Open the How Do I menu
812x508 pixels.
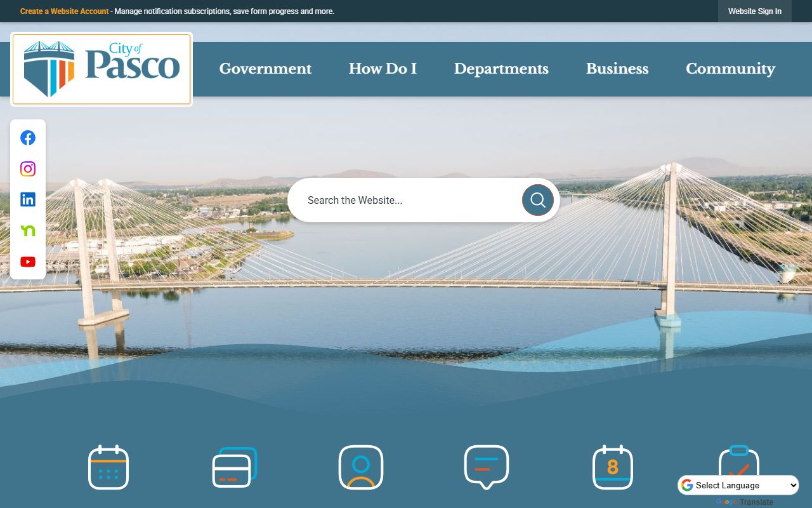point(383,69)
